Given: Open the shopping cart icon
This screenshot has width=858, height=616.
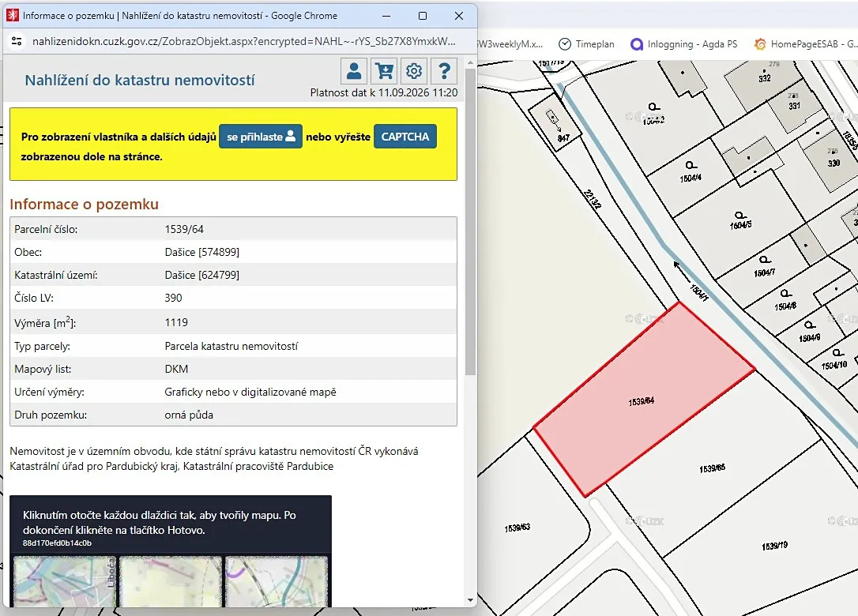Looking at the screenshot, I should 384,71.
